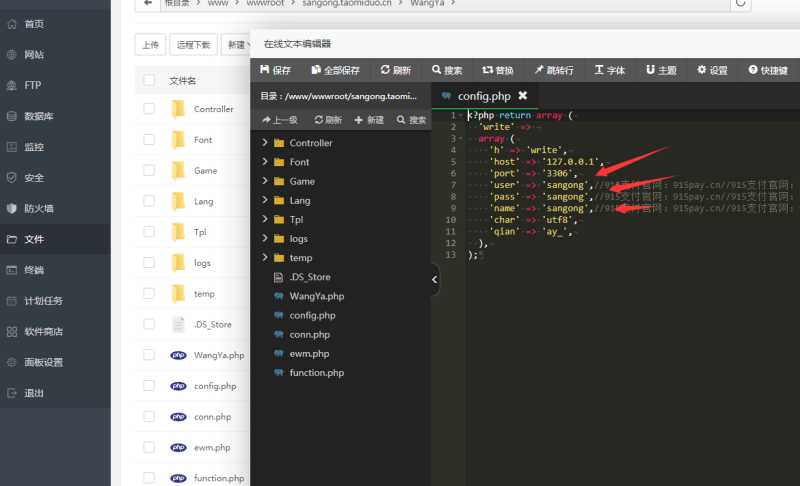
Task: Close the config.php editor tab
Action: pyautogui.click(x=522, y=96)
